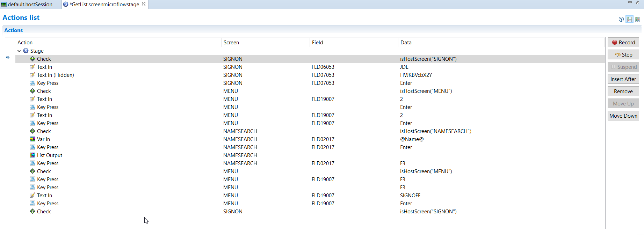Click the last Check icon for SIGNON
The width and height of the screenshot is (644, 235).
pyautogui.click(x=32, y=211)
